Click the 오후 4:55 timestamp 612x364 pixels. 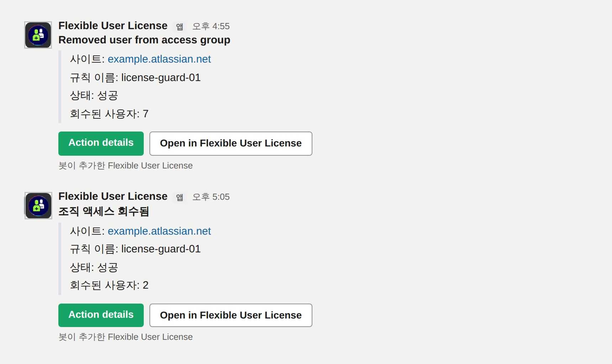tap(211, 26)
